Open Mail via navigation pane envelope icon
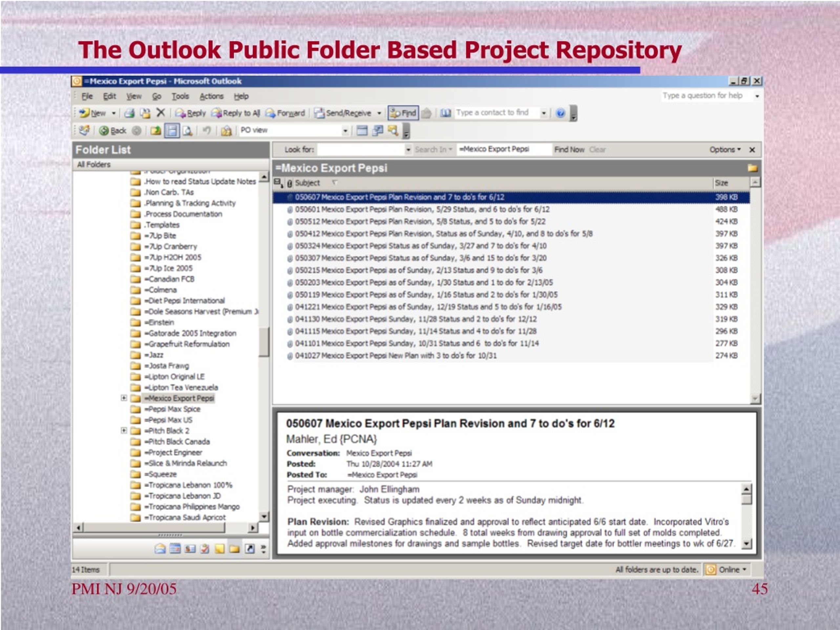This screenshot has height=630, width=840. (160, 549)
